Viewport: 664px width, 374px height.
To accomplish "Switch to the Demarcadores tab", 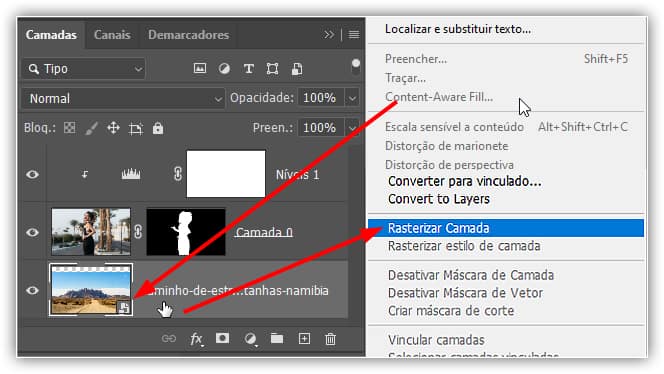I will (x=188, y=35).
